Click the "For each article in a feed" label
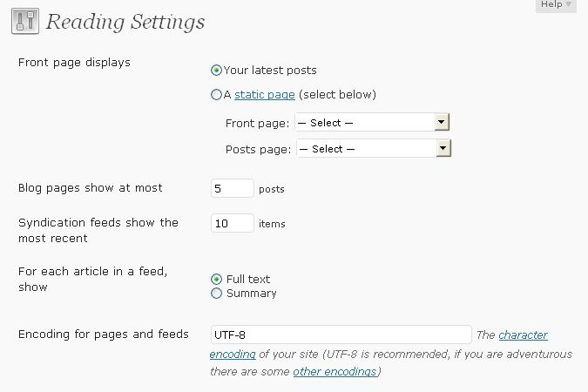The height and width of the screenshot is (392, 588). click(92, 279)
